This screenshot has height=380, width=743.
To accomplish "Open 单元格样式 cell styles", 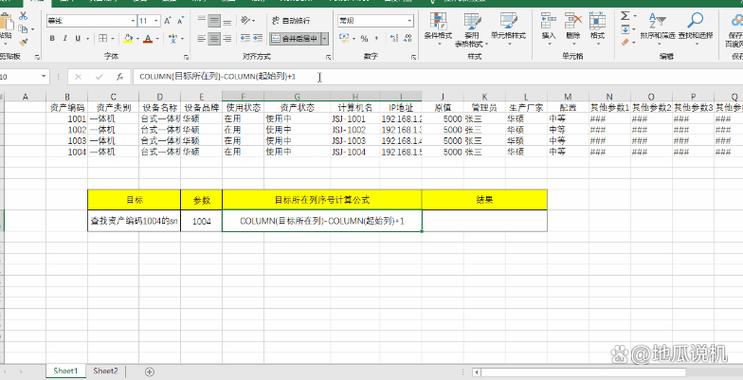I will (508, 28).
